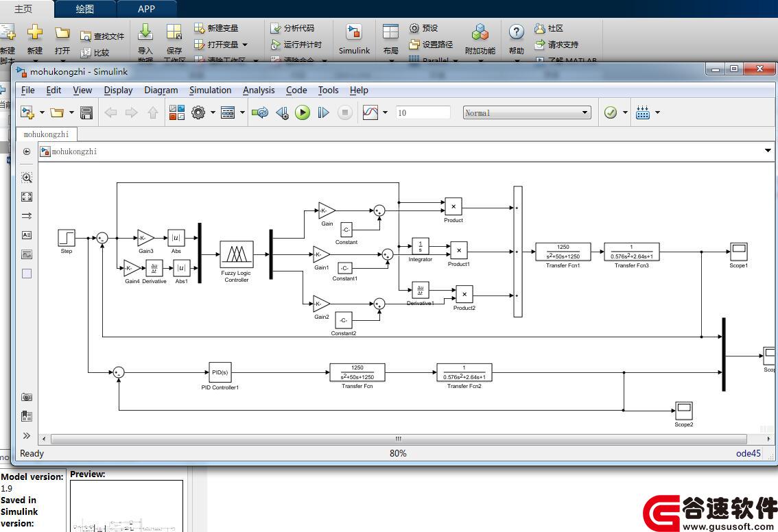This screenshot has height=532, width=778.
Task: Click the Screenshot camera palette icon
Action: tap(27, 397)
